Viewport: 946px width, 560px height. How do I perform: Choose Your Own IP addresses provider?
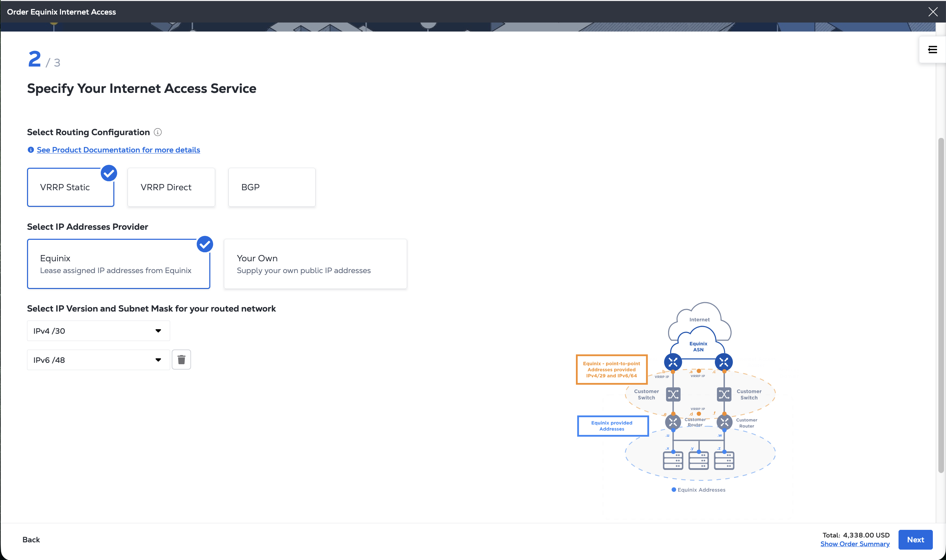[315, 264]
